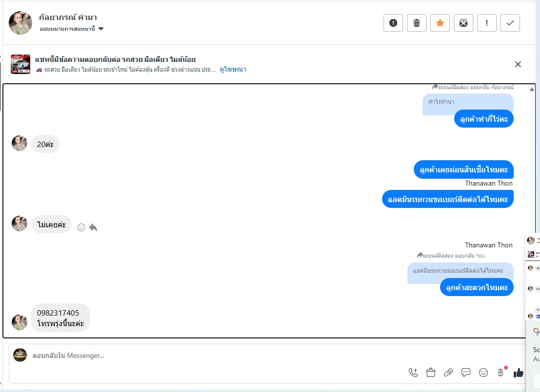Mark conversation as unread envelope icon
The height and width of the screenshot is (392, 540).
[463, 23]
